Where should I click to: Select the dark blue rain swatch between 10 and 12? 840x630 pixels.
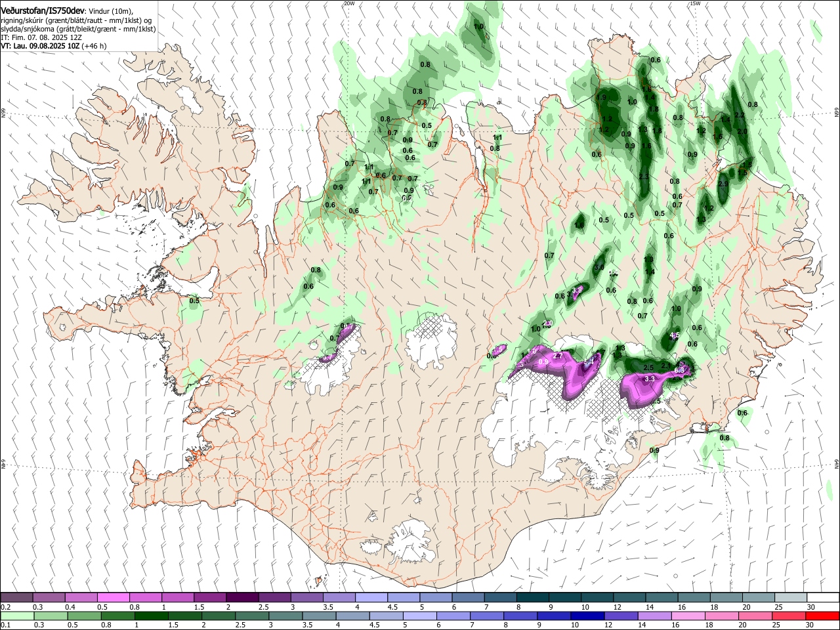tap(587, 616)
